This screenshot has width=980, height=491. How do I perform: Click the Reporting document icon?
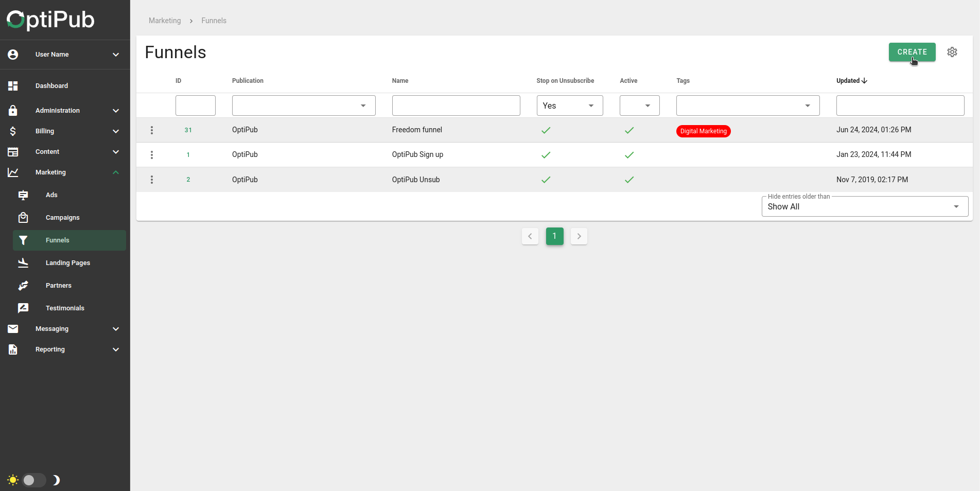(x=13, y=349)
